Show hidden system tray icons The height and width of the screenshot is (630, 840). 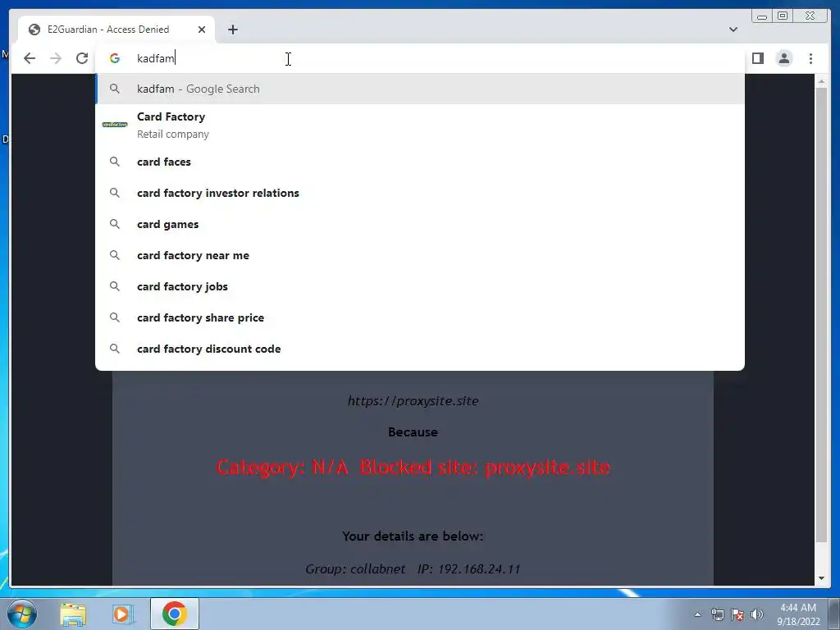(697, 614)
